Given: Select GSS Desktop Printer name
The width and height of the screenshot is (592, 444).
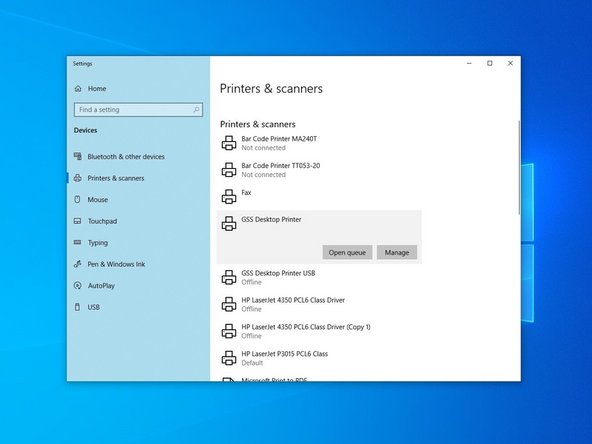Looking at the screenshot, I should tap(271, 219).
